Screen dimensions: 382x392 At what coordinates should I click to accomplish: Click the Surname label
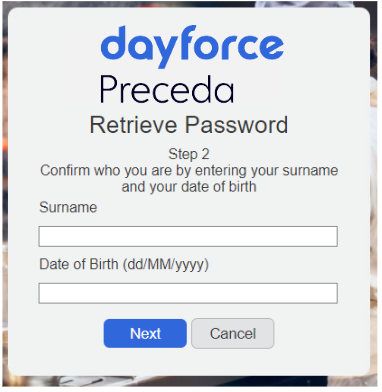pos(68,207)
